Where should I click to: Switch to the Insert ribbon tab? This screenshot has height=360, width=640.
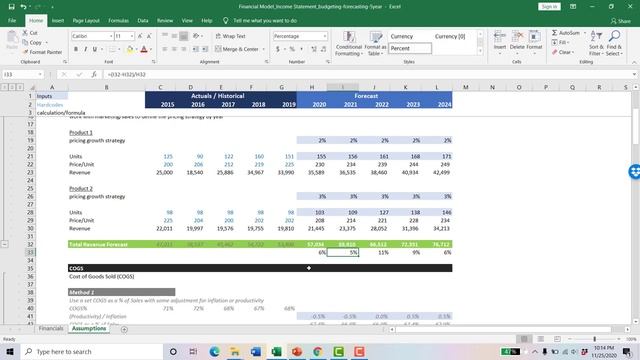point(58,20)
